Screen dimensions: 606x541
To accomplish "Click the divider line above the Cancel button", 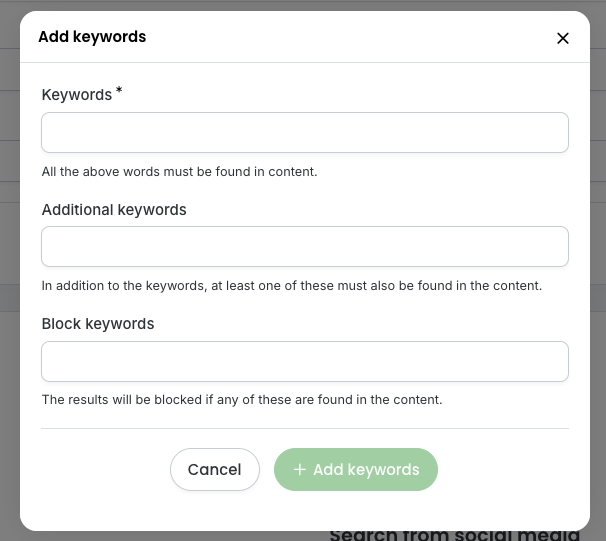I will click(304, 428).
